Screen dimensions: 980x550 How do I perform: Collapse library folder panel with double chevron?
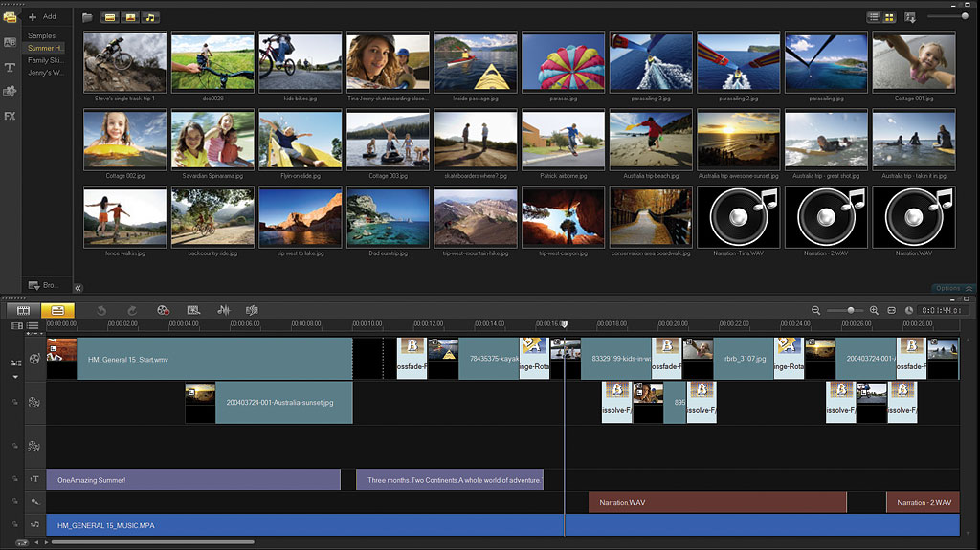(x=78, y=287)
